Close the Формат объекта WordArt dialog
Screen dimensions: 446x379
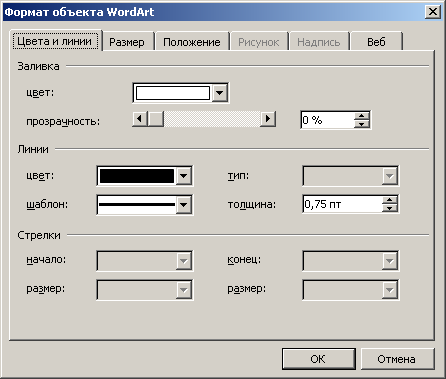pyautogui.click(x=433, y=12)
